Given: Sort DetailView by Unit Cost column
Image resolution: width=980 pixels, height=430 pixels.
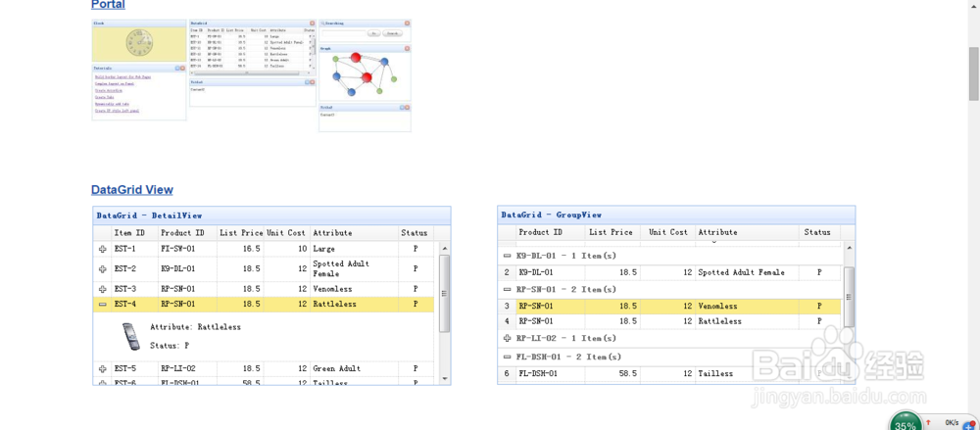Looking at the screenshot, I should click(287, 232).
